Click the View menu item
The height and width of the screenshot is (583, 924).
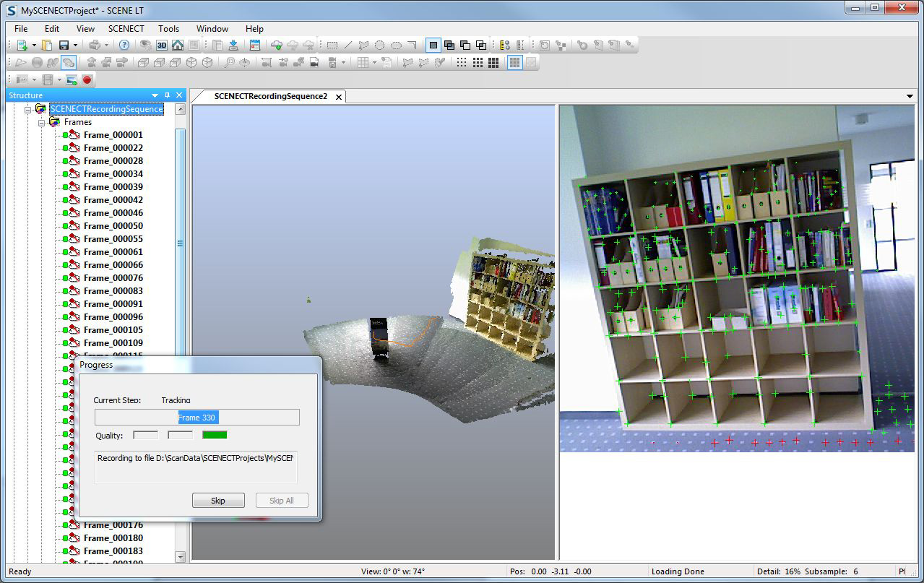point(85,29)
